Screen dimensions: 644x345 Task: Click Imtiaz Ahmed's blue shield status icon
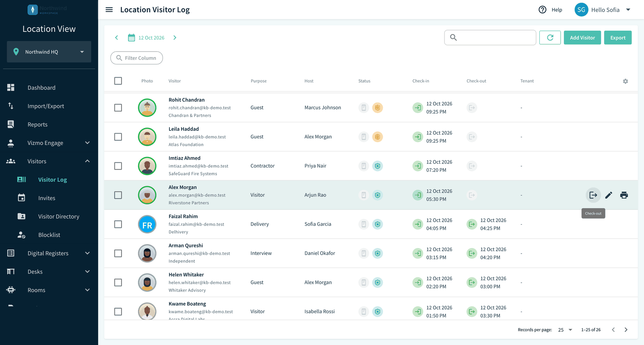(x=378, y=166)
